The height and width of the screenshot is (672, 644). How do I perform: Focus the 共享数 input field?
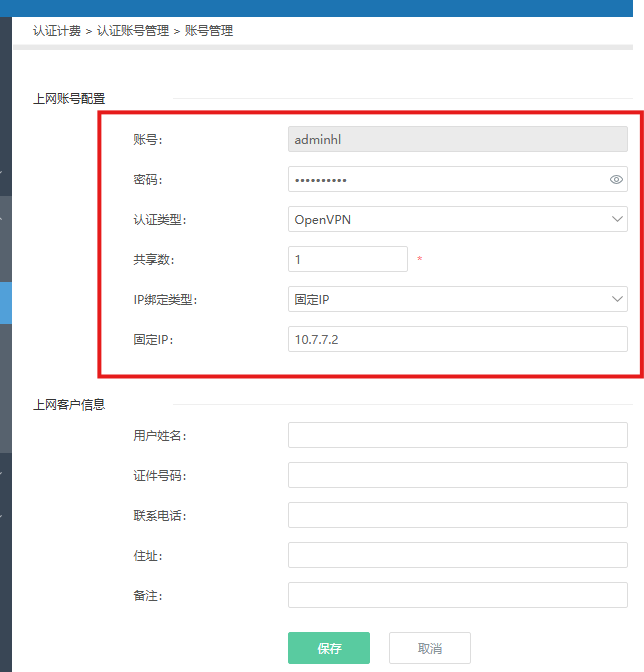point(347,259)
